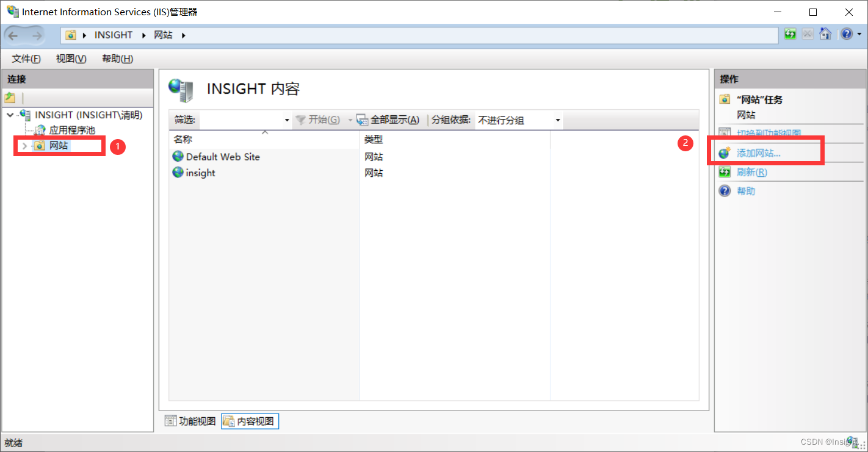868x452 pixels.
Task: Switch to the 功能视图 tab
Action: 190,421
